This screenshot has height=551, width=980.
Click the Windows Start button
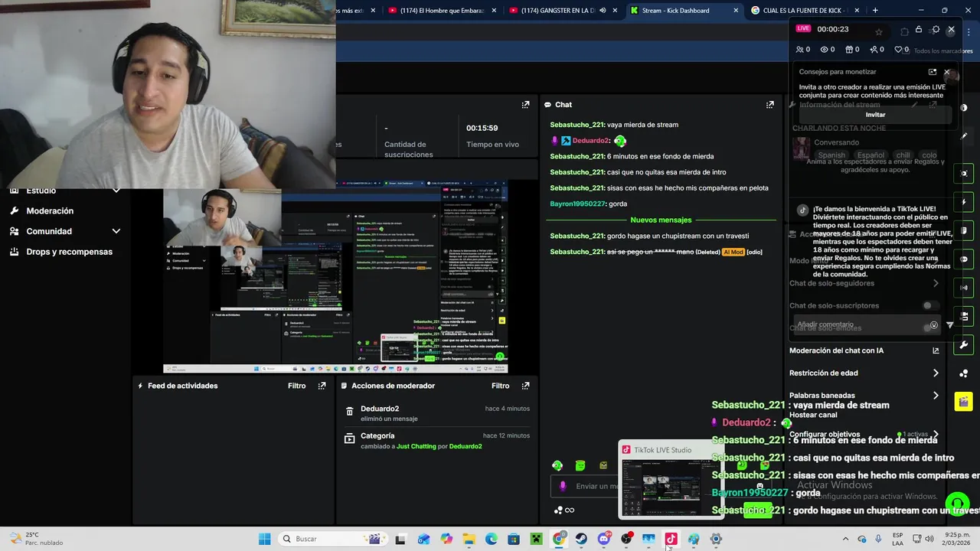264,539
